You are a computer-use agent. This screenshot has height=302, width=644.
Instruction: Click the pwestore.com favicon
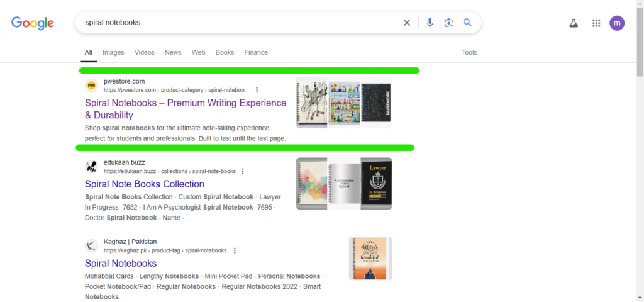(92, 86)
